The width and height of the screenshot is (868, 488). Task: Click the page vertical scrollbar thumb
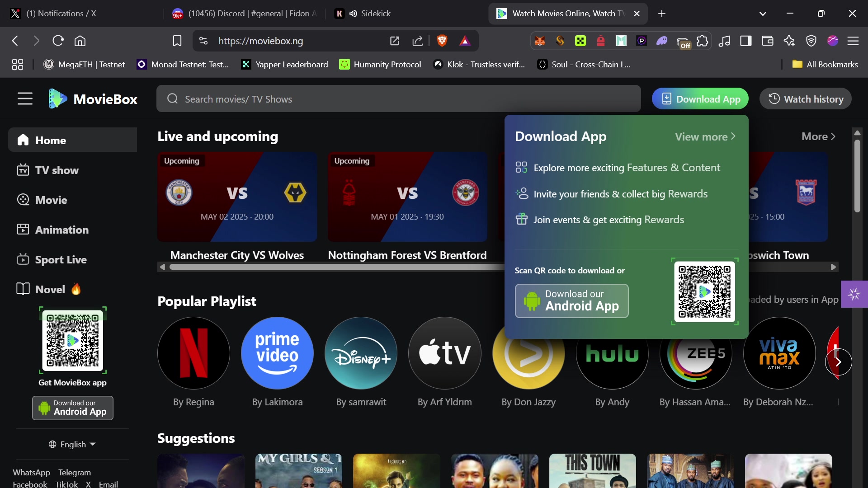pos(857,176)
